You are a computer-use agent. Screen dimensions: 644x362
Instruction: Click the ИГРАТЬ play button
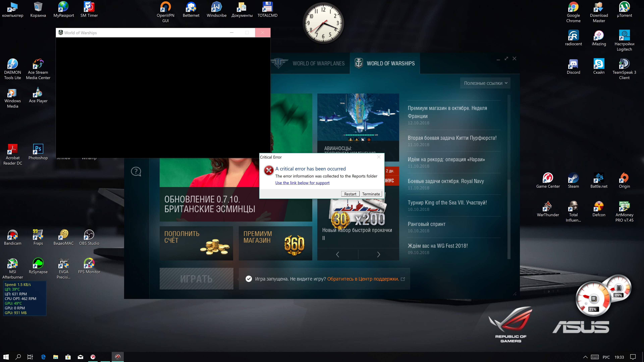197,279
